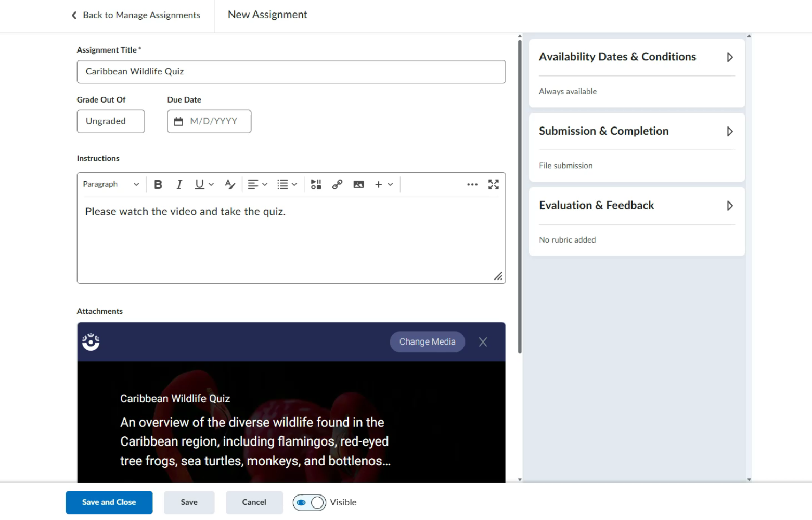Open the Due Date calendar picker
The height and width of the screenshot is (520, 812).
(x=178, y=121)
